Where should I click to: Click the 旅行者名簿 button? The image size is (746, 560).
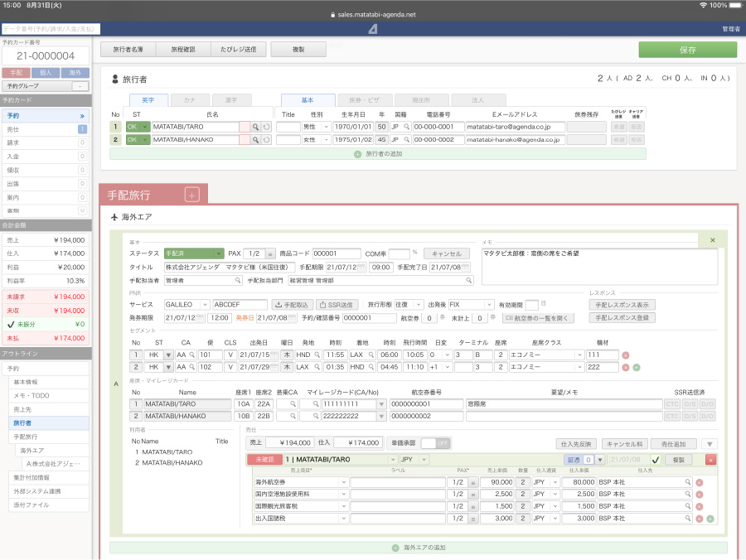(x=127, y=50)
